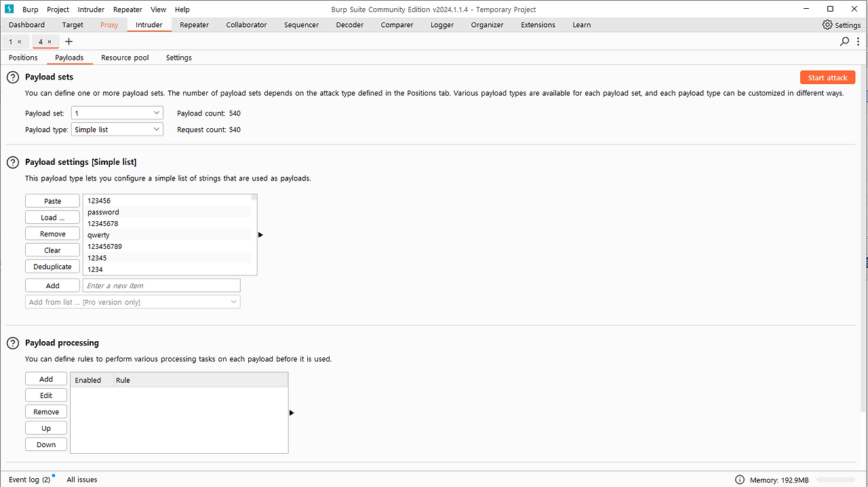Switch to the Extensions tab
Image resolution: width=868 pixels, height=487 pixels.
pyautogui.click(x=538, y=24)
